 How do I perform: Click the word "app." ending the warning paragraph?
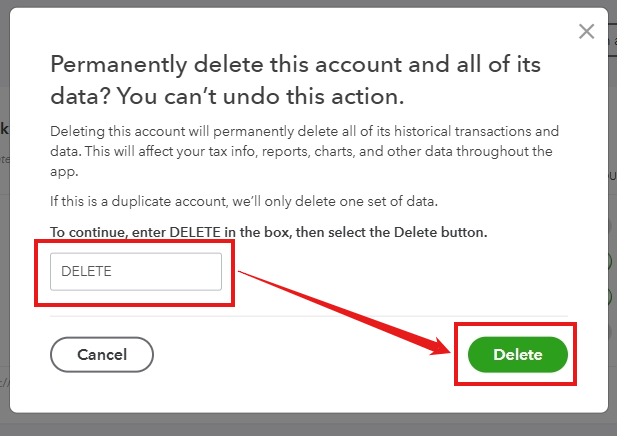[x=64, y=172]
